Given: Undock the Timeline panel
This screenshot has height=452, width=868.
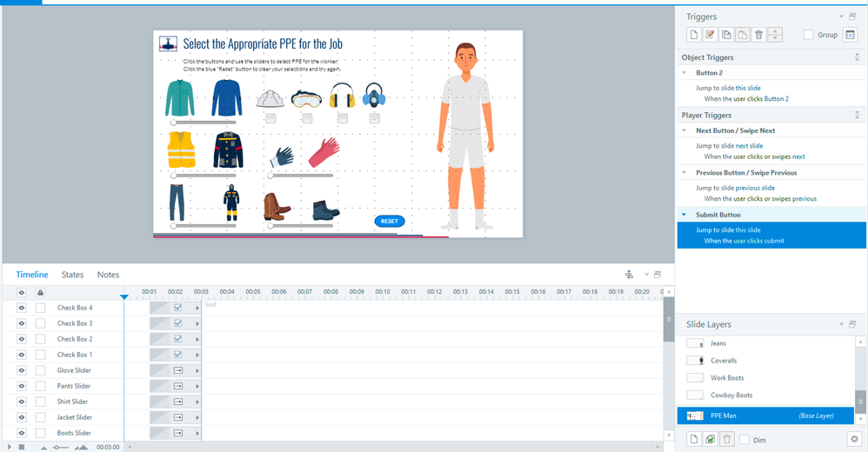Looking at the screenshot, I should (658, 275).
